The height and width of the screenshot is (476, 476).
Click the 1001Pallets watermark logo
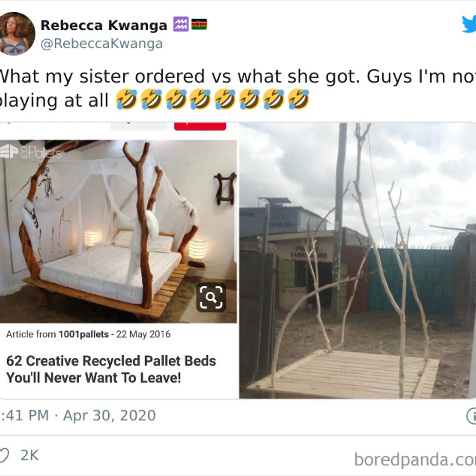(x=31, y=153)
